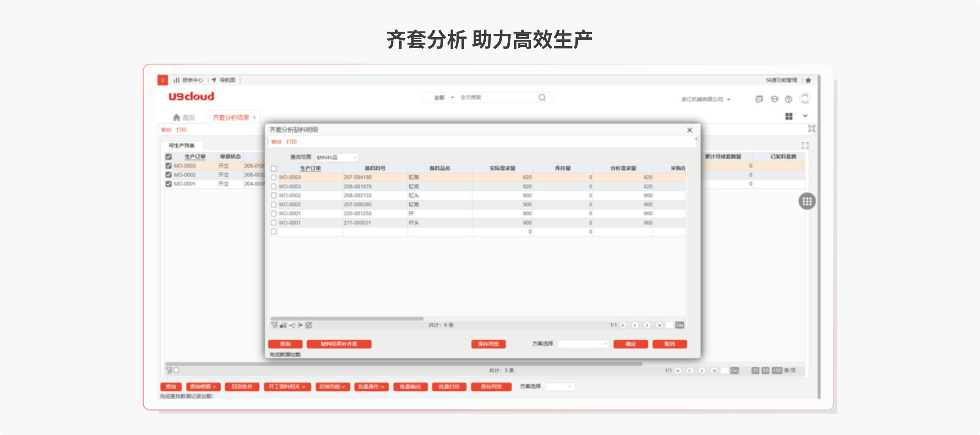Open the four-square grid layout icon

(x=789, y=116)
